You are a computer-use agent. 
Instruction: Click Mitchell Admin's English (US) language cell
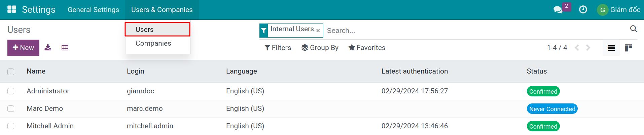(245, 126)
